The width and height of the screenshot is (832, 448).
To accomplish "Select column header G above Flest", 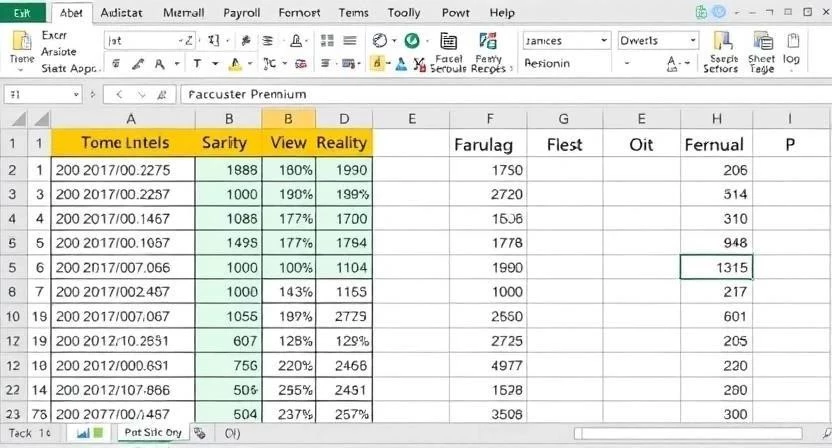I will 564,118.
